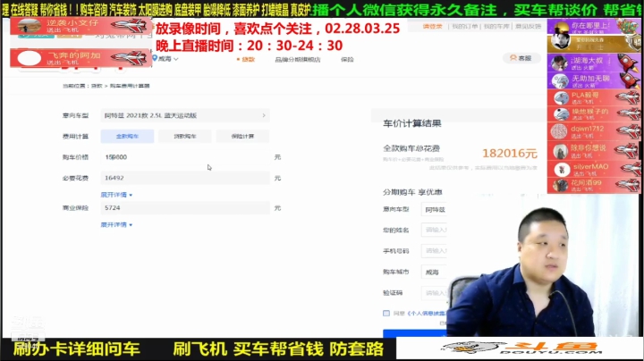Open 我的车库 in the top bar
This screenshot has height=361, width=644.
[x=496, y=26]
